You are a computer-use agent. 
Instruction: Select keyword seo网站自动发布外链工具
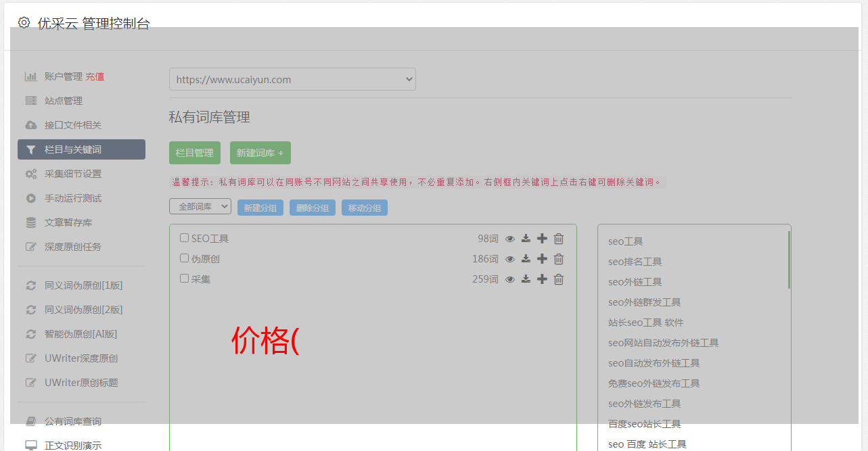(663, 343)
